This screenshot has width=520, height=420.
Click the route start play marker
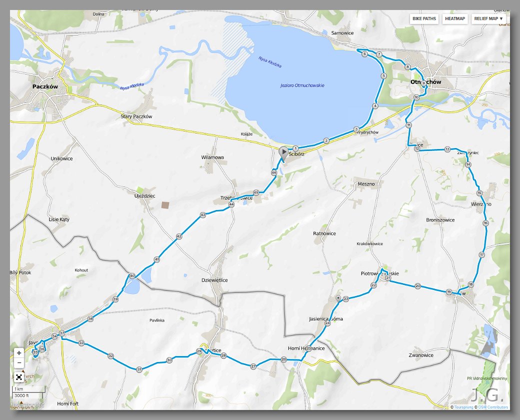(x=283, y=152)
